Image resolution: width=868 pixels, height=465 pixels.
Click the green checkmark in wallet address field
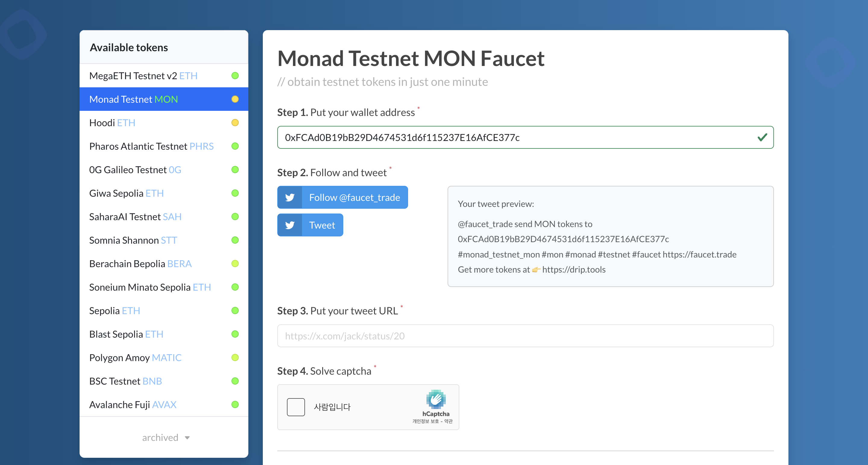(x=762, y=137)
